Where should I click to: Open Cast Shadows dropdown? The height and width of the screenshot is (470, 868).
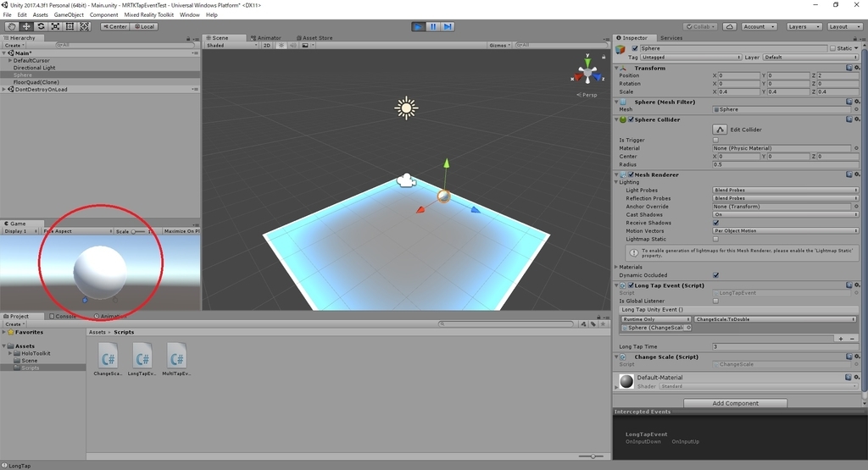pyautogui.click(x=786, y=214)
